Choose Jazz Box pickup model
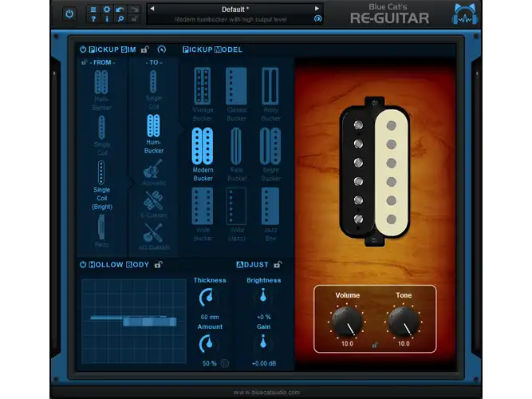The height and width of the screenshot is (399, 532). coord(270,215)
